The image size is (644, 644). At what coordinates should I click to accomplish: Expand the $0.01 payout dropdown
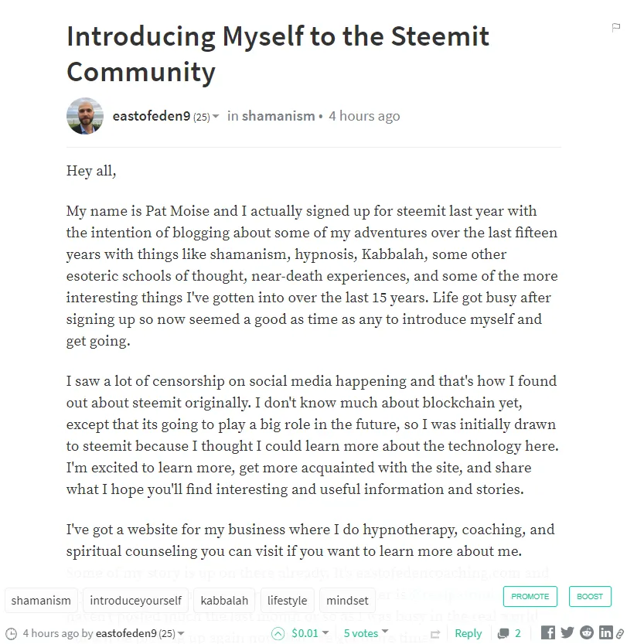coord(325,633)
